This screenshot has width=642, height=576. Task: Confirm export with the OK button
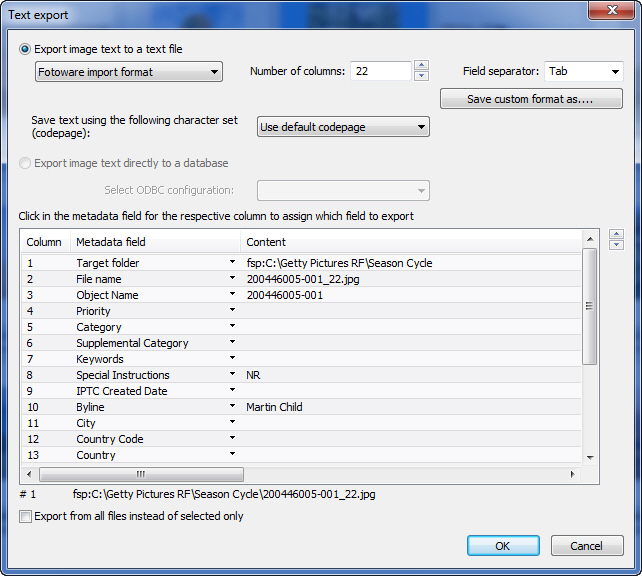click(503, 546)
